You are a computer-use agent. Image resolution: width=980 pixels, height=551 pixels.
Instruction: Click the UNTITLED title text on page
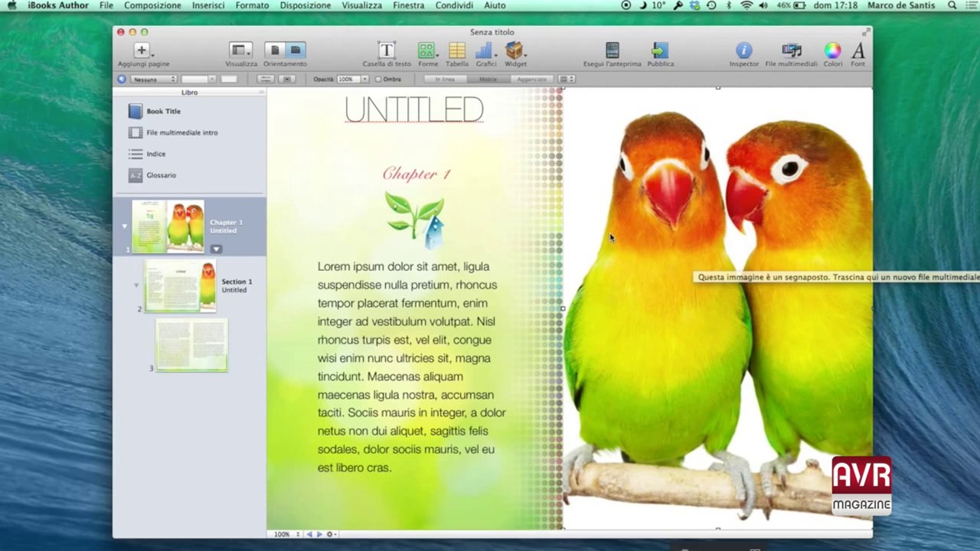coord(413,110)
